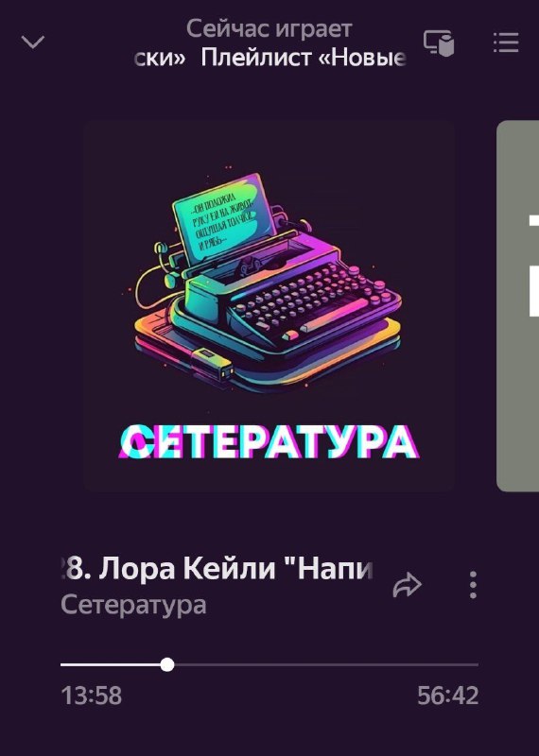Open the cast to device icon
Image resolution: width=539 pixels, height=756 pixels.
coord(439,43)
